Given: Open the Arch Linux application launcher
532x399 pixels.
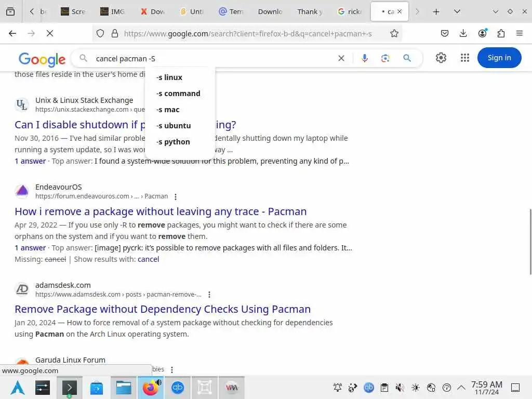Looking at the screenshot, I should [17, 388].
